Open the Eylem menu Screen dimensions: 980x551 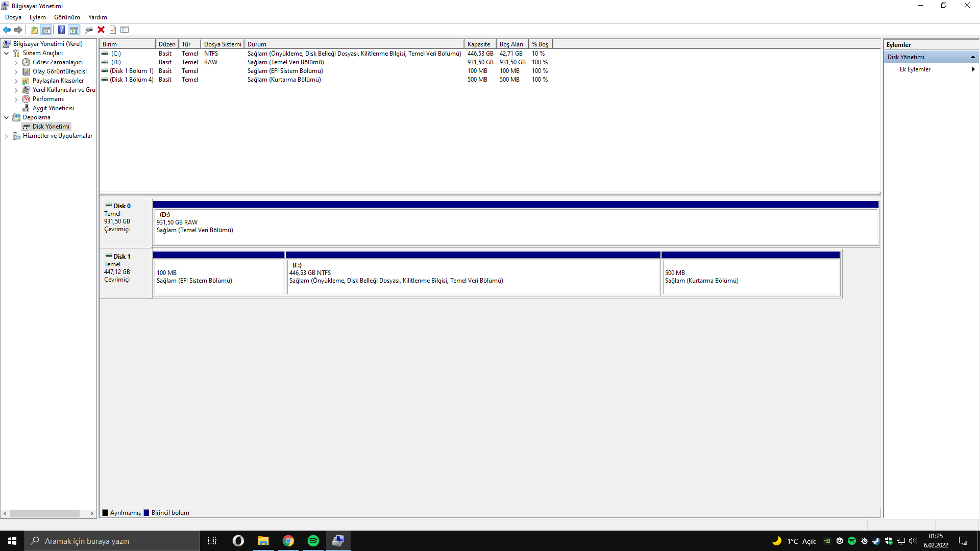[37, 17]
